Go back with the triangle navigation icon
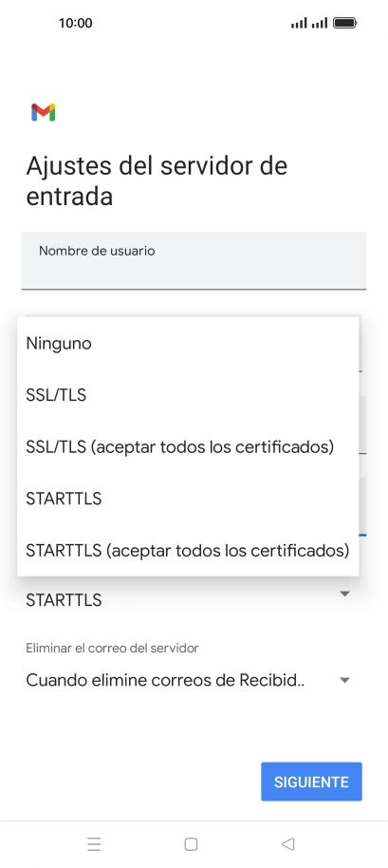This screenshot has height=868, width=388. (x=288, y=844)
